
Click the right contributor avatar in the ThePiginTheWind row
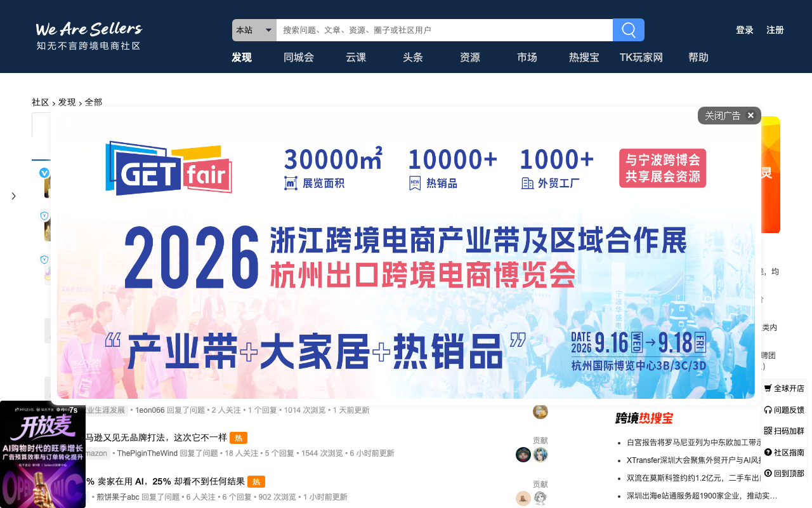[540, 455]
